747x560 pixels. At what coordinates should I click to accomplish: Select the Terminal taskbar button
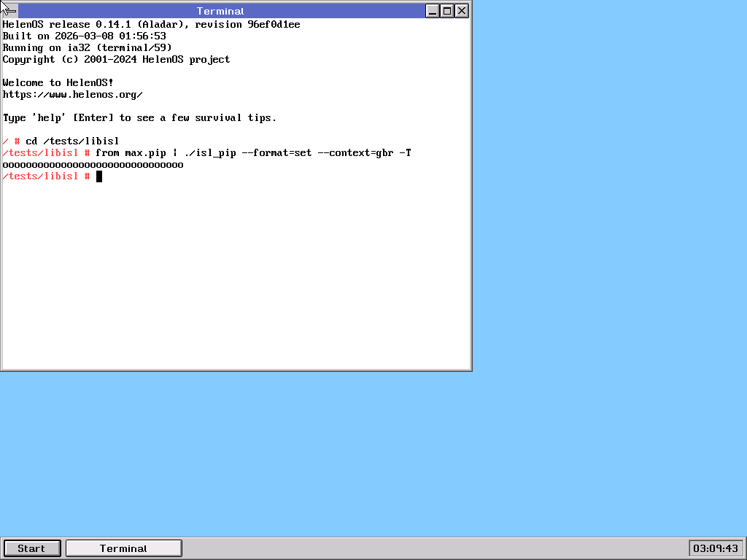click(123, 548)
